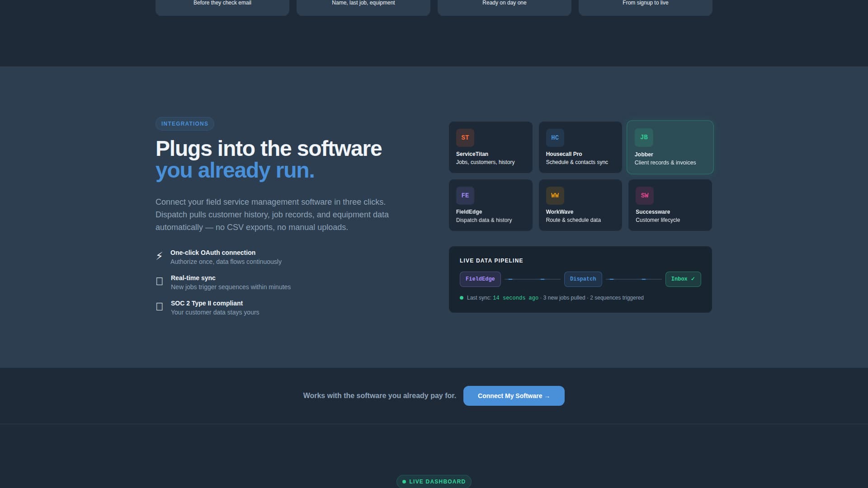Open the Housecall Pro card title

[564, 154]
